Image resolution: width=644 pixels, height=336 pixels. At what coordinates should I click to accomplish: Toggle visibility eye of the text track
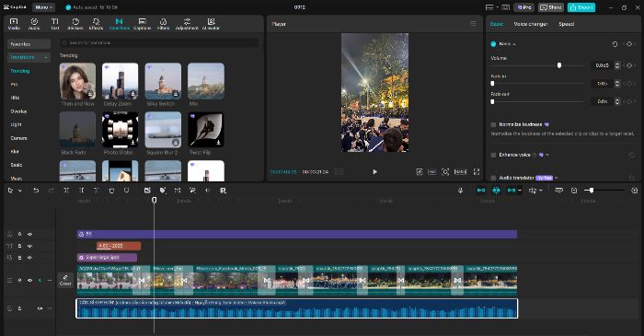(29, 246)
